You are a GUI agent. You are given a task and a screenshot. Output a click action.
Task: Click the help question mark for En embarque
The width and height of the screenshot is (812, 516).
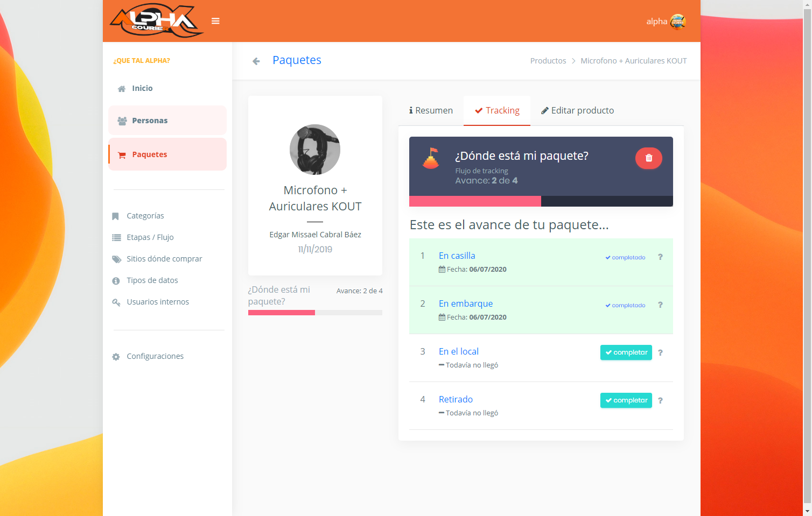point(660,305)
